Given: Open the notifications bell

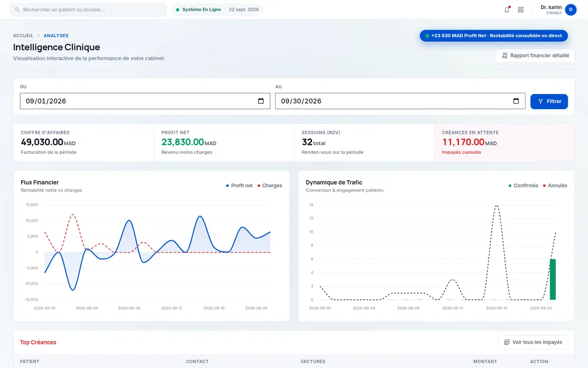Looking at the screenshot, I should [x=507, y=10].
